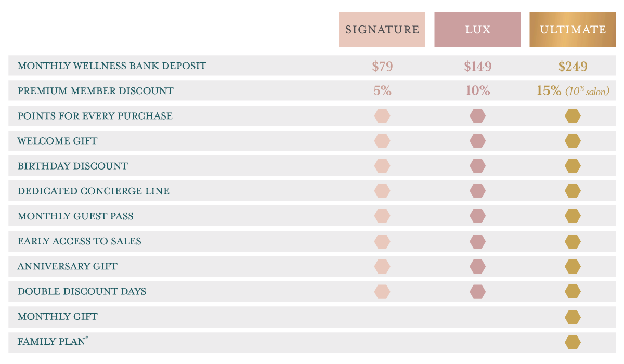Click Lux hexagon for Early Access to Sales

pyautogui.click(x=477, y=241)
